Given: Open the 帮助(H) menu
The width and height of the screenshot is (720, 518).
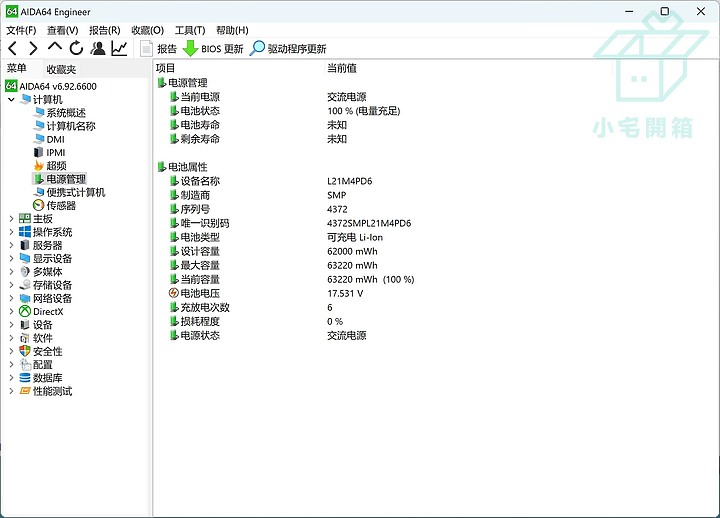Looking at the screenshot, I should (232, 30).
